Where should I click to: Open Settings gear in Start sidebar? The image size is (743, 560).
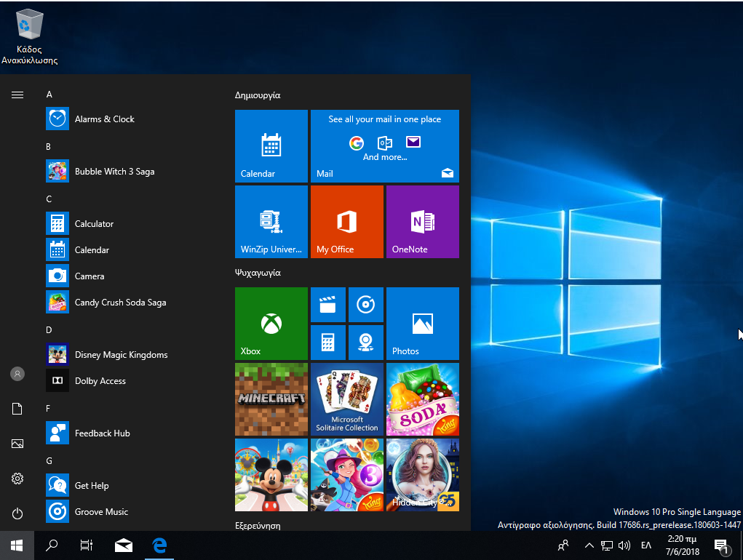pos(17,479)
